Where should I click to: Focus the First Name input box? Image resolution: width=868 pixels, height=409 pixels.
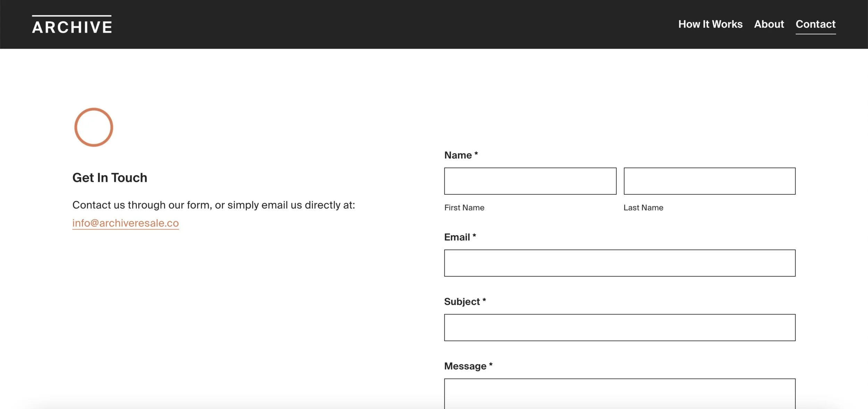tap(530, 181)
